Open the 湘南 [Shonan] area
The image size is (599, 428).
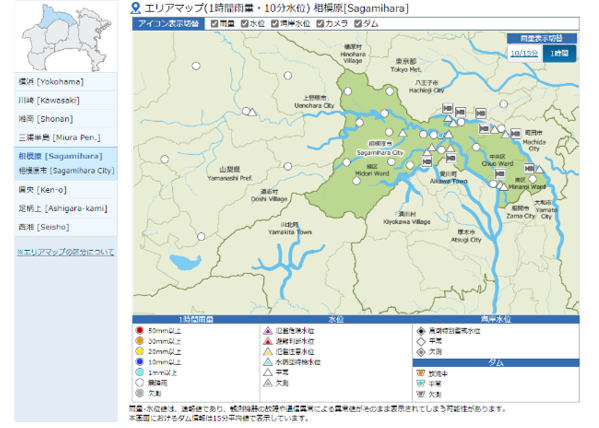66,119
